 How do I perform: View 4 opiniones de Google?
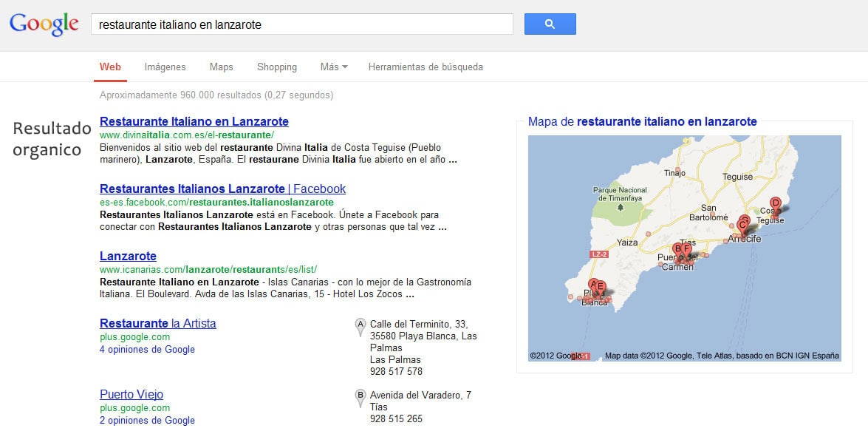(147, 350)
